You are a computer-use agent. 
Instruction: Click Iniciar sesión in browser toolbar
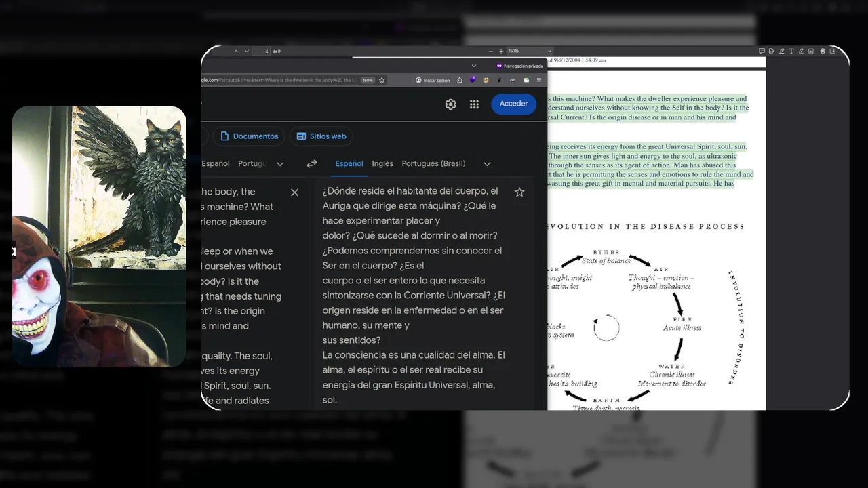click(433, 80)
